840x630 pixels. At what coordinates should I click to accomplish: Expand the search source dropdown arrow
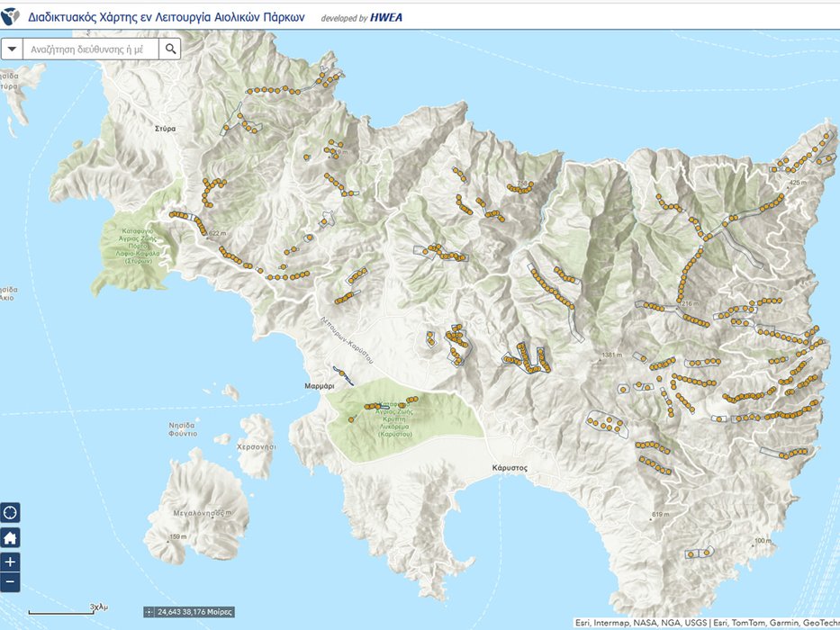(12, 49)
